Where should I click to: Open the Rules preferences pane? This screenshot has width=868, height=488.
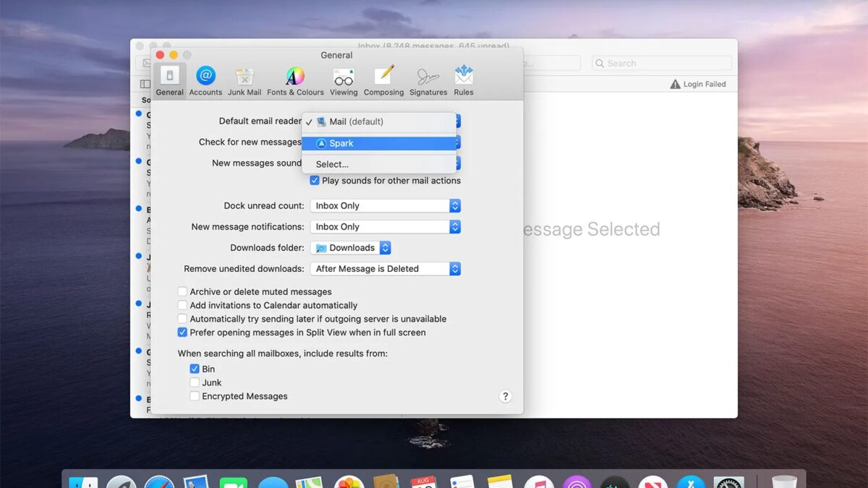click(x=464, y=78)
